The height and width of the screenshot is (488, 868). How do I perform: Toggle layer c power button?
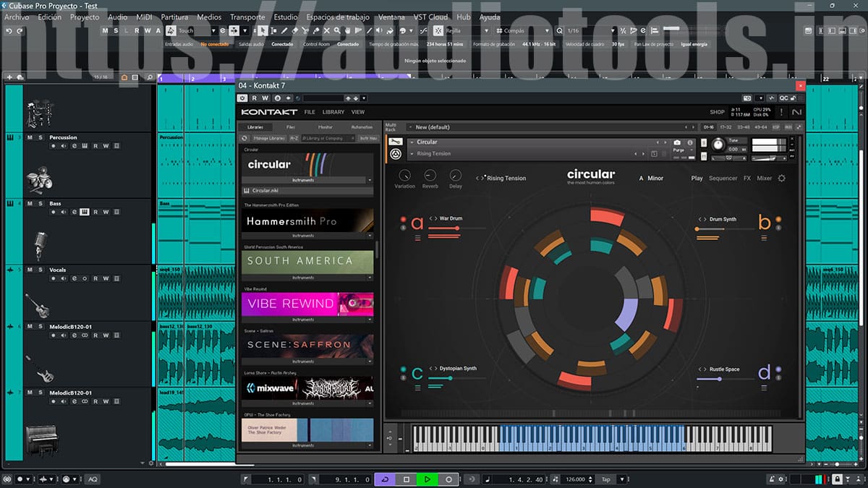pyautogui.click(x=403, y=369)
